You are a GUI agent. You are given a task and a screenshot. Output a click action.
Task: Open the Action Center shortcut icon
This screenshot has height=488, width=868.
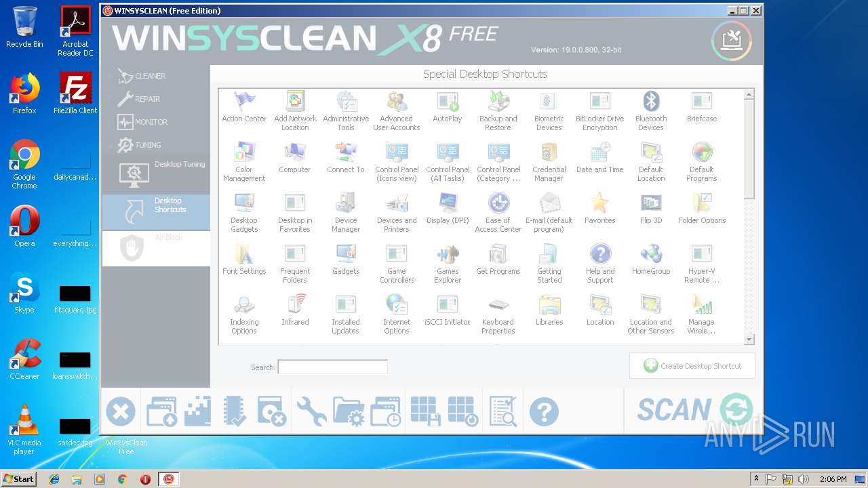[x=244, y=102]
